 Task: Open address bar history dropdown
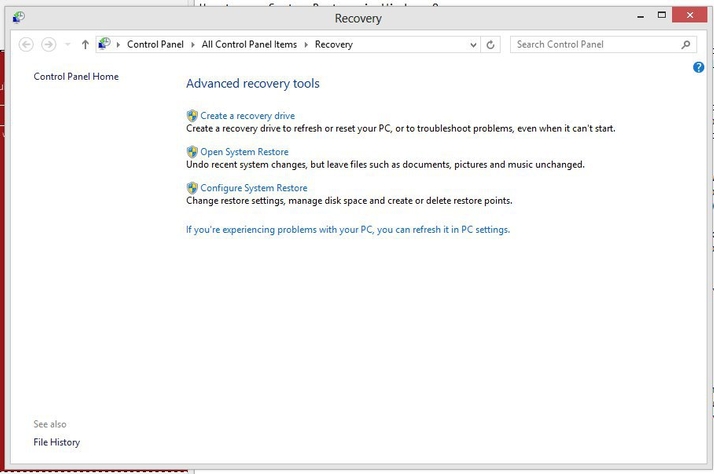(x=473, y=45)
